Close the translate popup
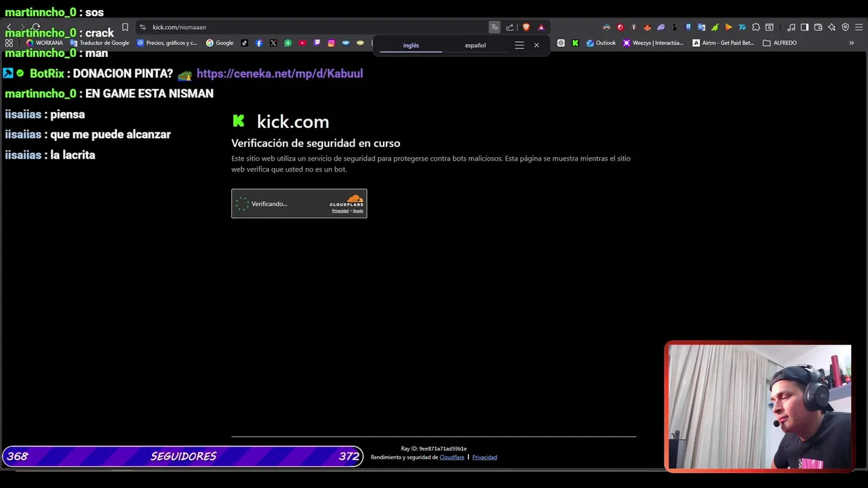 (x=536, y=45)
